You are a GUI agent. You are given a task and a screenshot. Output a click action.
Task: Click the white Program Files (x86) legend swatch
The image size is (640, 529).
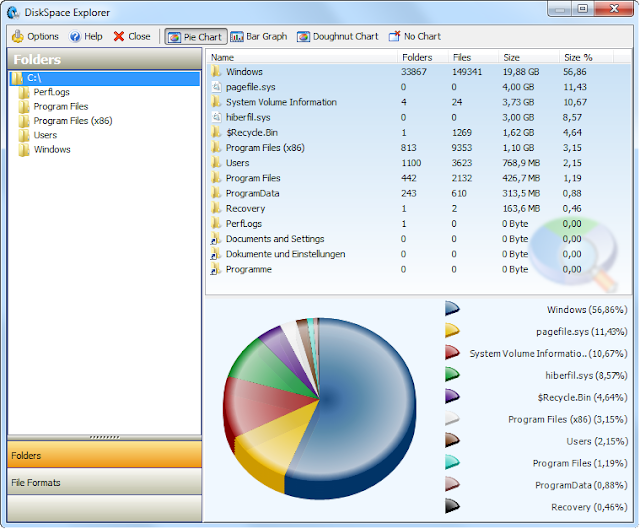tap(452, 419)
